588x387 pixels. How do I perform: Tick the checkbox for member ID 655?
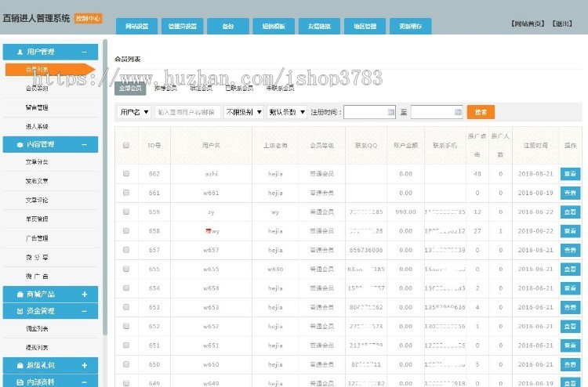click(x=126, y=269)
